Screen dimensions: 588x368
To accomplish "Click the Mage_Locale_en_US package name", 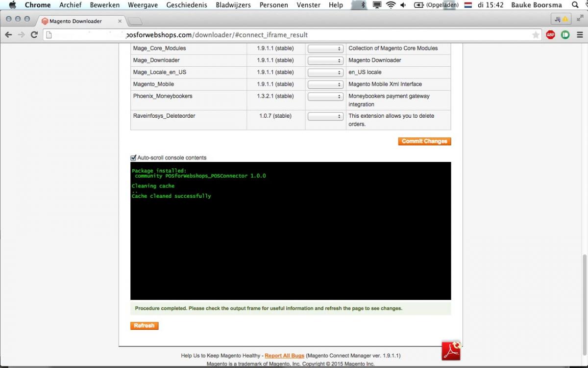I will coord(160,72).
